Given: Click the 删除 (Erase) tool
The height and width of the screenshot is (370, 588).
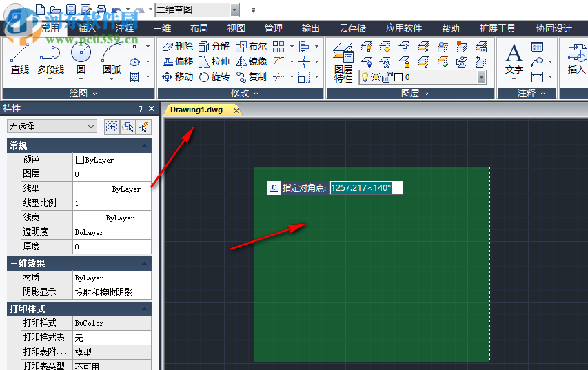Looking at the screenshot, I should click(177, 46).
